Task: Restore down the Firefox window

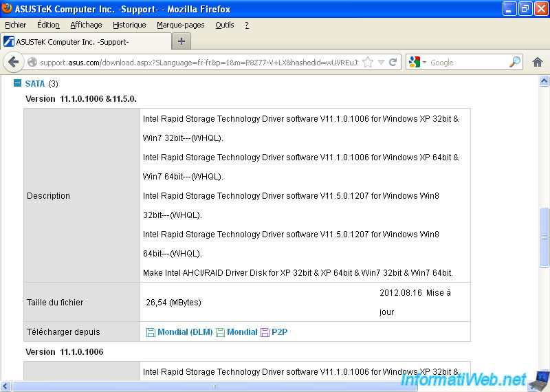Action: pos(525,9)
